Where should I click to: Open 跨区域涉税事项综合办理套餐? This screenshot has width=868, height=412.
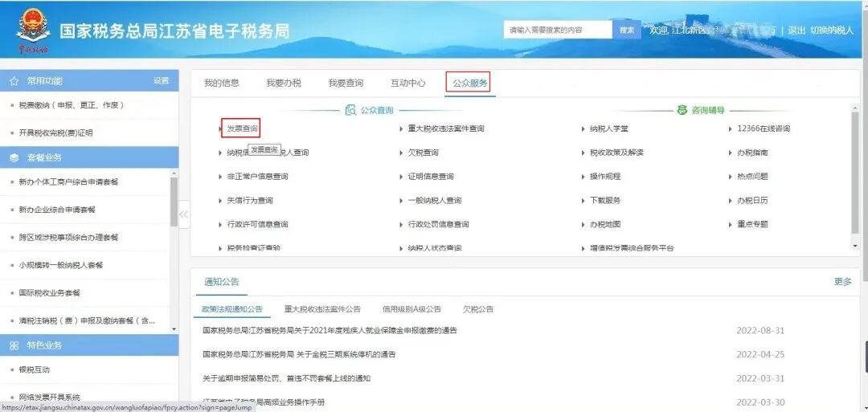point(68,237)
